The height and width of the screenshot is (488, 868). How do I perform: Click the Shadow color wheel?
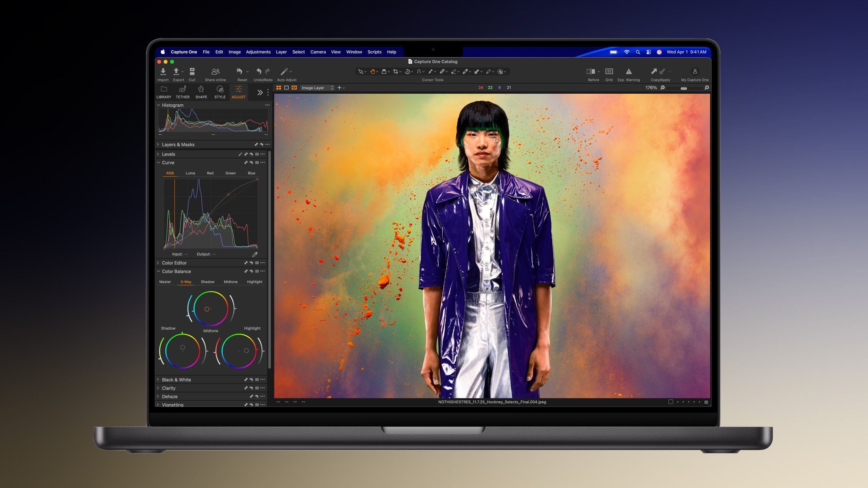(x=183, y=351)
